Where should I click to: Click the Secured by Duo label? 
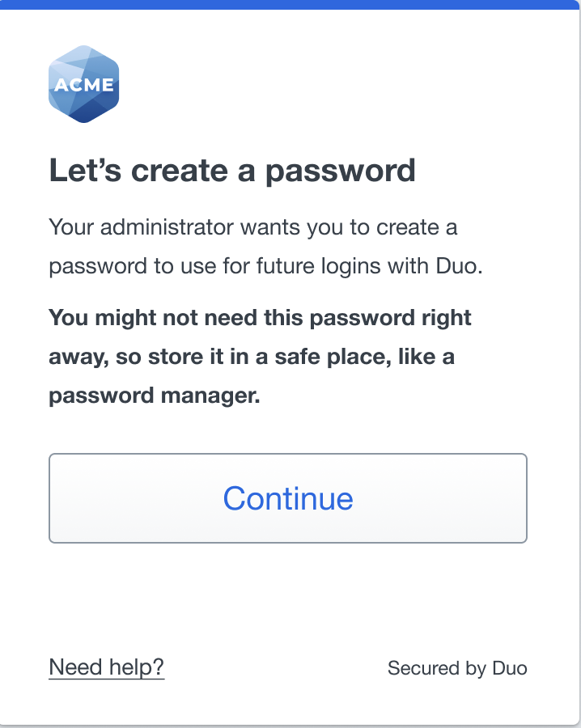[457, 668]
